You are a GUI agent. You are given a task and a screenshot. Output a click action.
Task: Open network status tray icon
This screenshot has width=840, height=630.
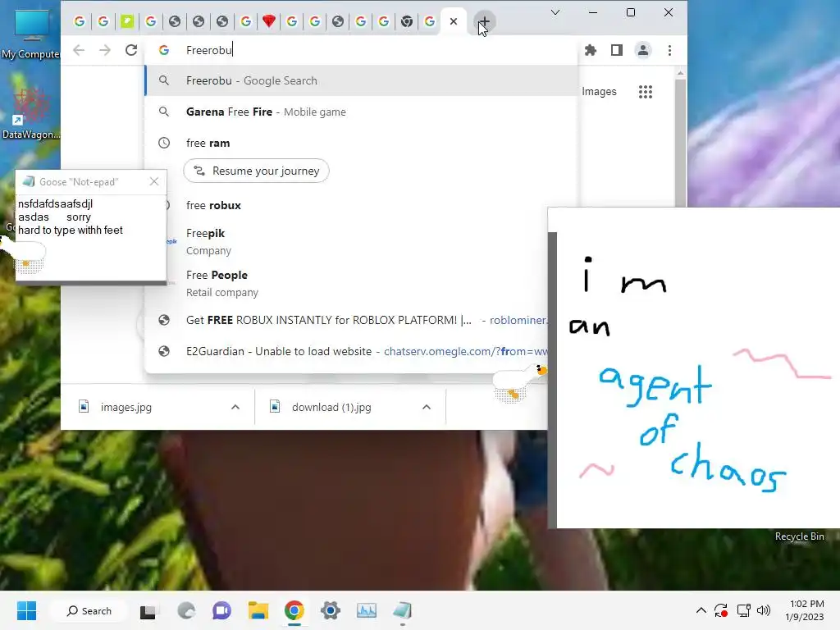pyautogui.click(x=743, y=610)
